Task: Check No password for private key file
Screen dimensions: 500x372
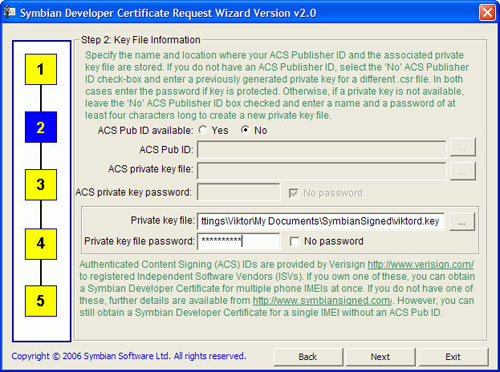Action: coord(294,241)
